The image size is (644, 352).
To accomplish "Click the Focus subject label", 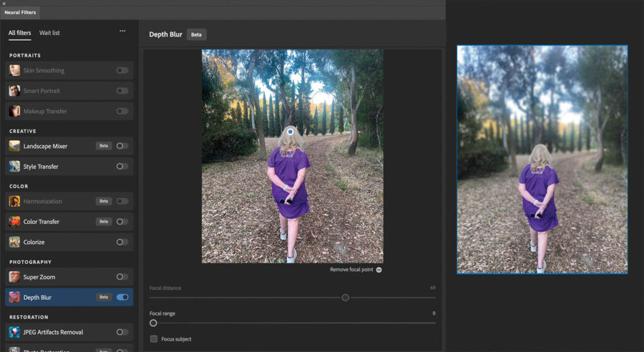I will (176, 339).
